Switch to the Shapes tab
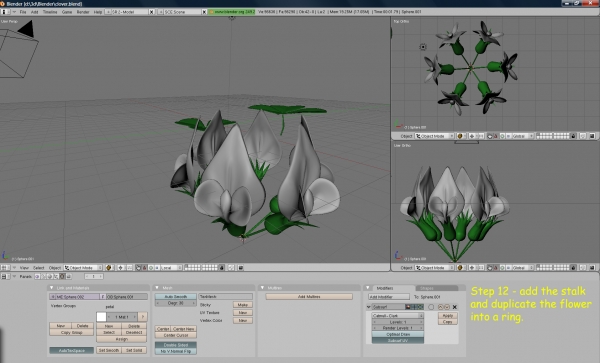Viewport: 600px width, 363px height. coord(437,288)
